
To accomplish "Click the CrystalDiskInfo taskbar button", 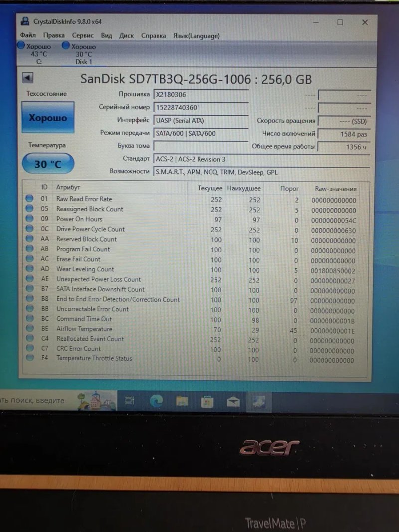I will (x=259, y=402).
